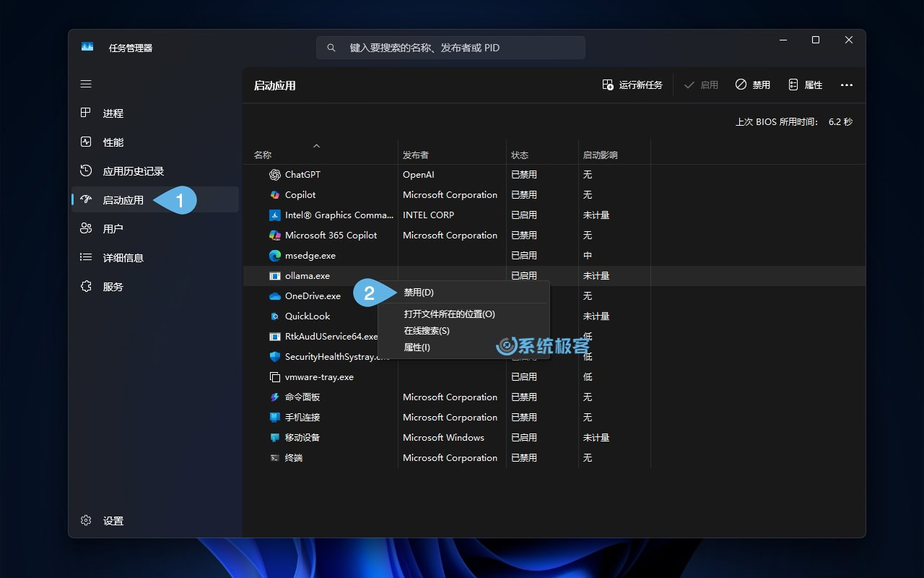Sort by the 名称 column header

point(263,155)
